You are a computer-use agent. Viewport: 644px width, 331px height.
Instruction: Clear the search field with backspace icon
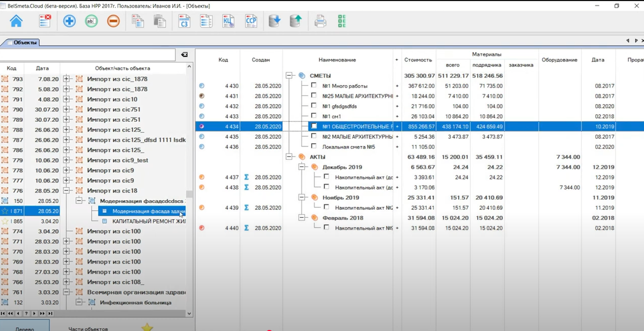coord(184,55)
